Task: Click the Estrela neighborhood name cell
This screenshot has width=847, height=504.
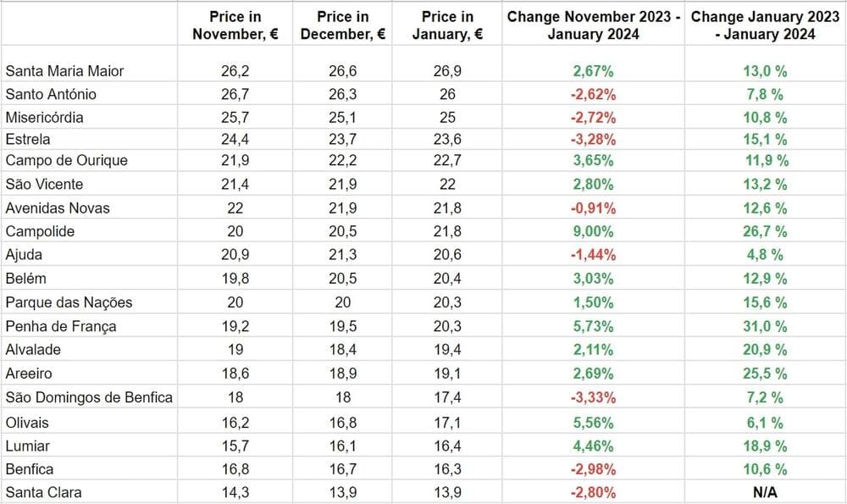Action: click(29, 139)
